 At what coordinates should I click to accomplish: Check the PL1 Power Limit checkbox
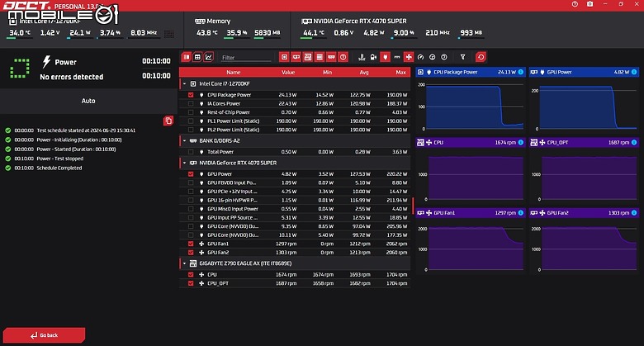click(x=191, y=121)
